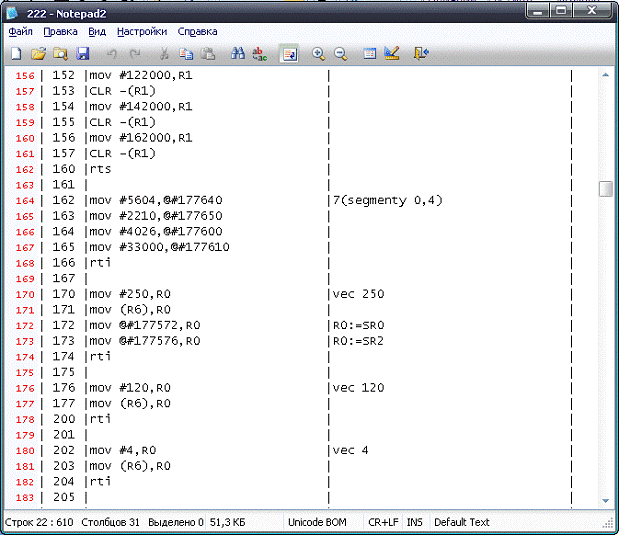This screenshot has width=619, height=535.
Task: Click the Save floppy disk icon
Action: pos(83,54)
